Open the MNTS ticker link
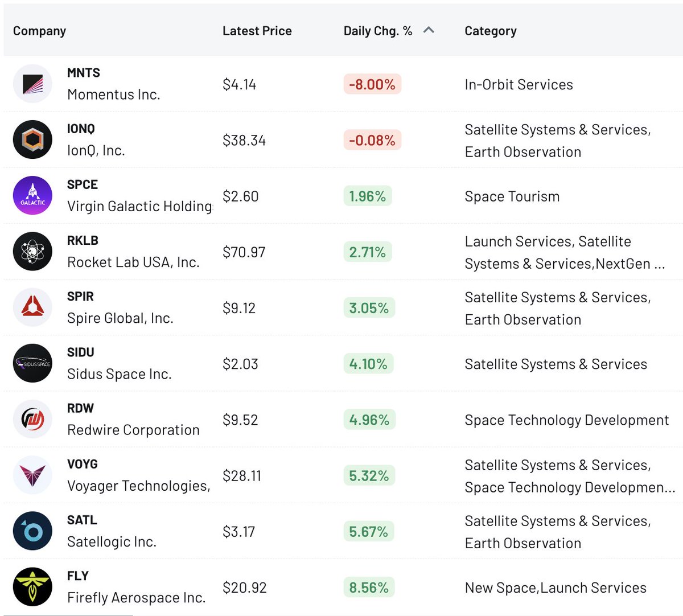 click(84, 73)
